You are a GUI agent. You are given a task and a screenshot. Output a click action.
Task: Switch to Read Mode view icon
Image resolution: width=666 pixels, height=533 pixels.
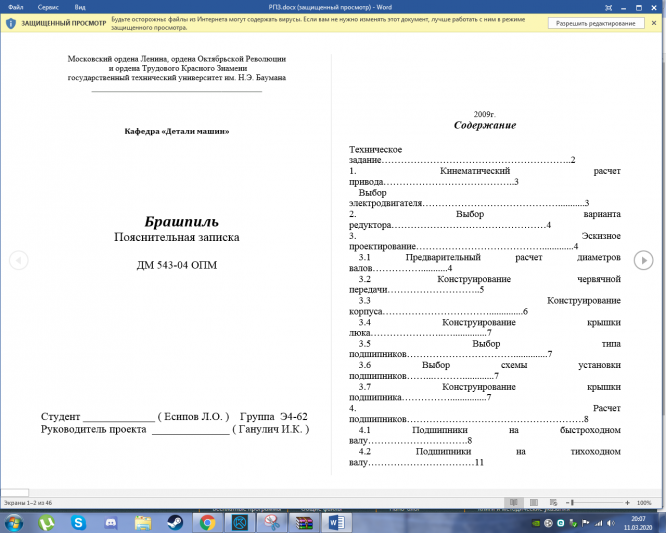pyautogui.click(x=514, y=502)
